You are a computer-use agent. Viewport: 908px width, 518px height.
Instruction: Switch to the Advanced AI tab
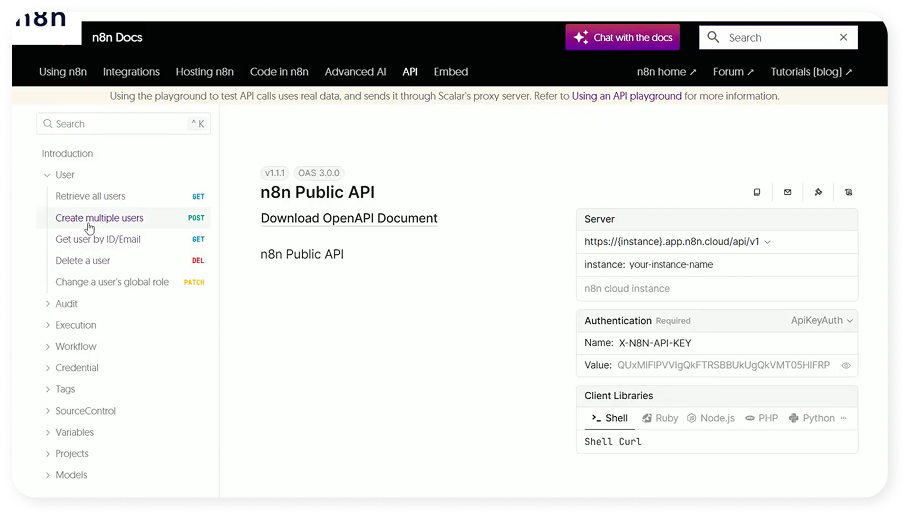(355, 72)
